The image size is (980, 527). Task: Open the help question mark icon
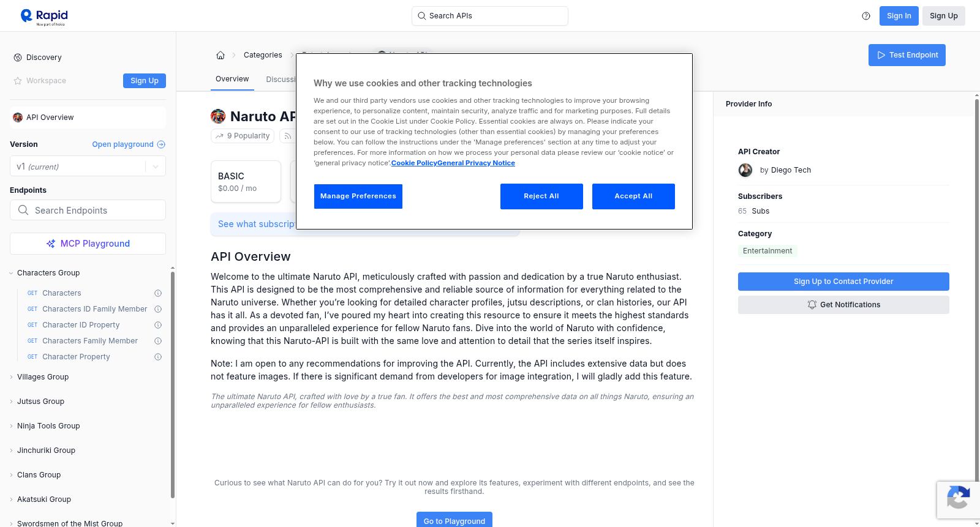coord(866,16)
